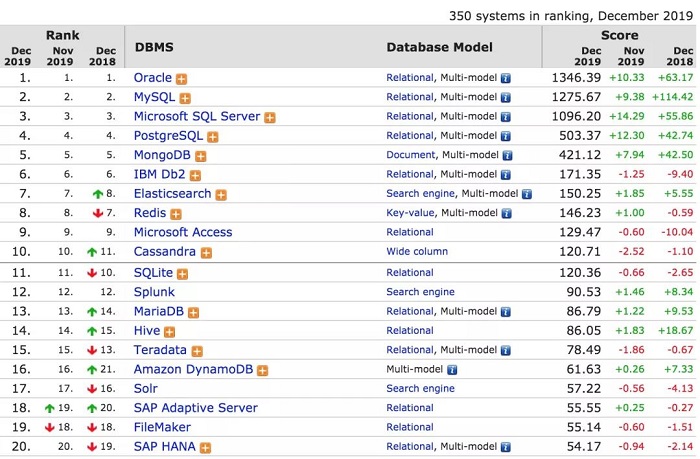The height and width of the screenshot is (459, 700).
Task: Click the plus icon next to SAP HANA
Action: (204, 448)
